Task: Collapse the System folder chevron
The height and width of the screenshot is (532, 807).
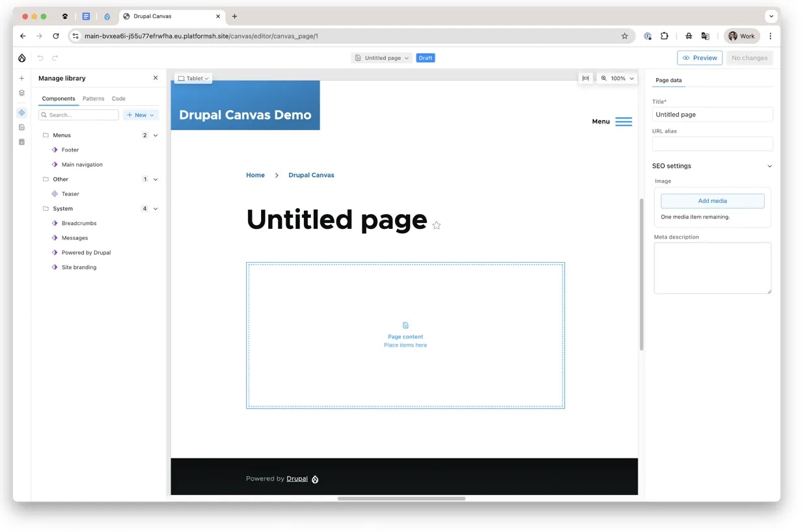Action: [x=156, y=209]
